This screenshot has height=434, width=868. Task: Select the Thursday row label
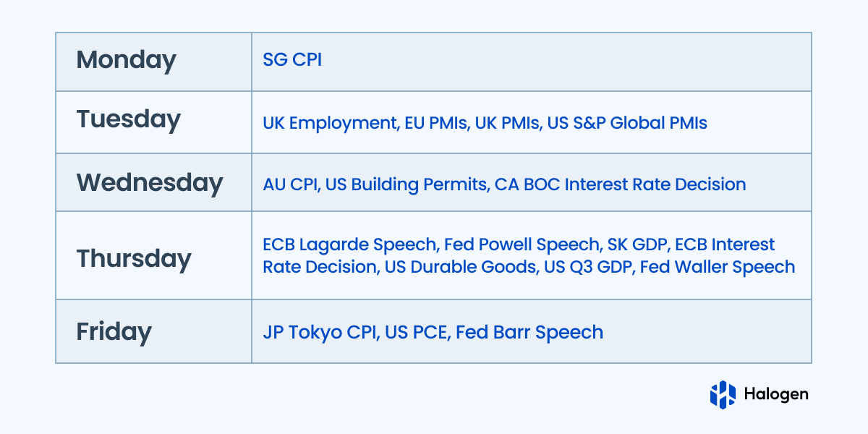(x=134, y=258)
